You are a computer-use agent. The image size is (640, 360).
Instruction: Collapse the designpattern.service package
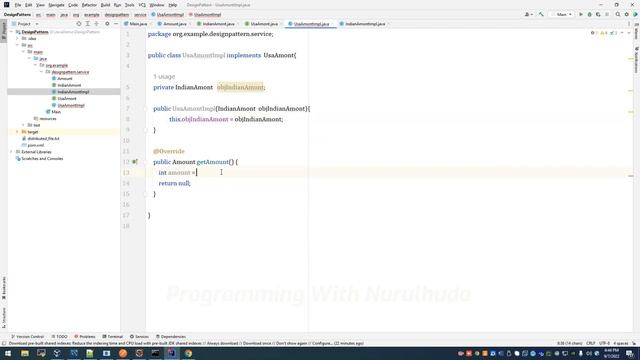pos(41,72)
